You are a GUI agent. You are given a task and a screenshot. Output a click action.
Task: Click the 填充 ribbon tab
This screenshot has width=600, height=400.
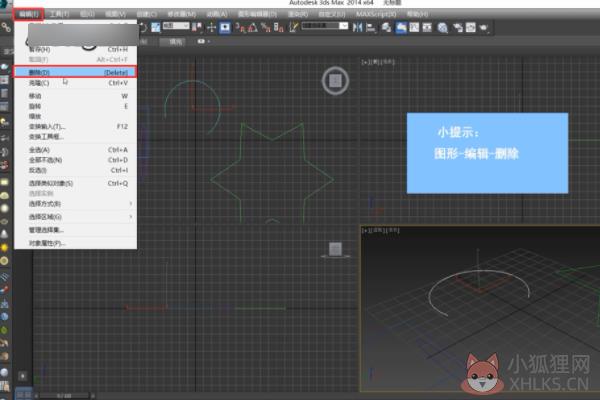[x=175, y=41]
